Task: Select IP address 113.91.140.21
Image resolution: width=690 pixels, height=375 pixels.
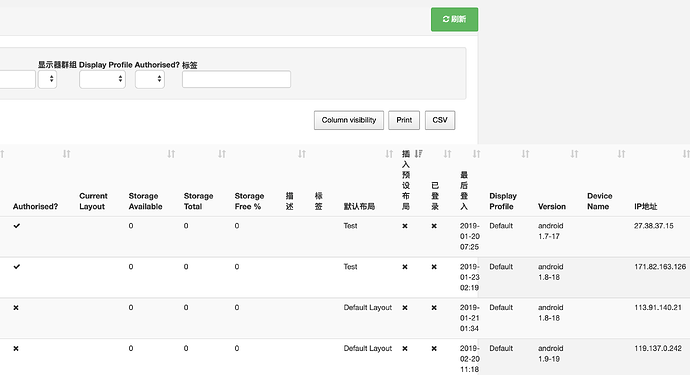Action: [x=658, y=308]
